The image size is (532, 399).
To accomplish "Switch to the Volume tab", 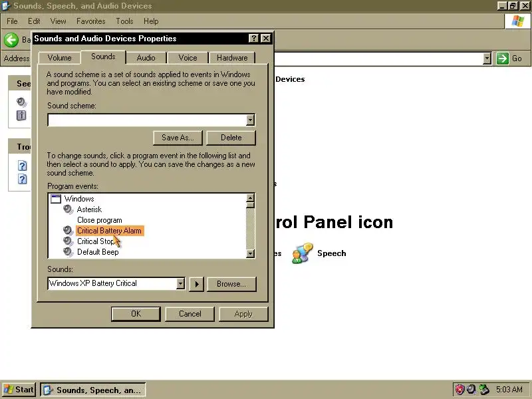I will 59,58.
